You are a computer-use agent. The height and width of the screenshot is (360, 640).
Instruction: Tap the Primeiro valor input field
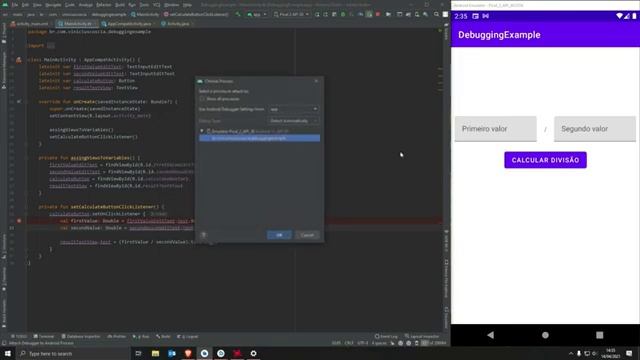pyautogui.click(x=496, y=129)
